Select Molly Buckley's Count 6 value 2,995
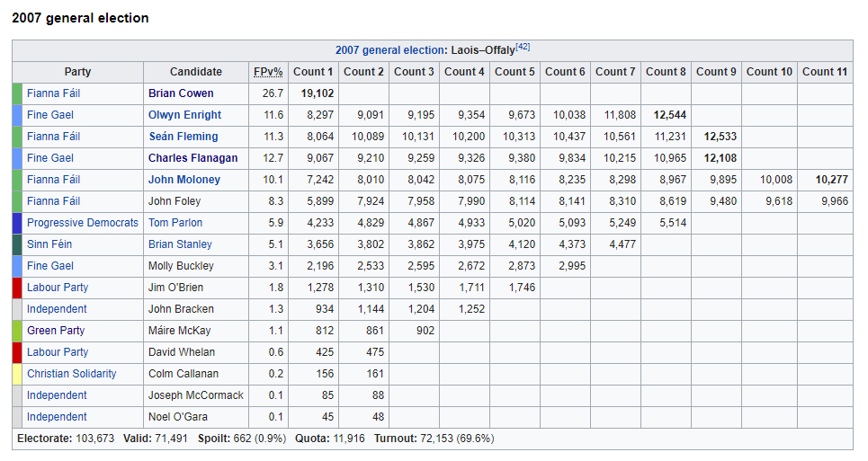 tap(572, 266)
